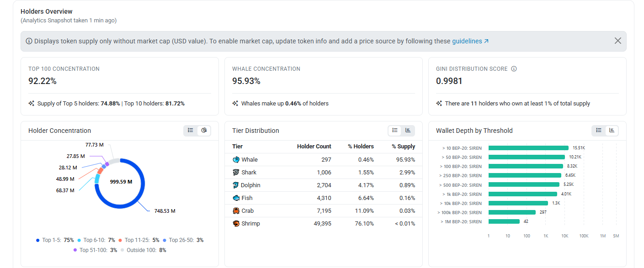Switch Wallet Depth to bar chart view
Screen dimensions: 644x268
coord(612,131)
